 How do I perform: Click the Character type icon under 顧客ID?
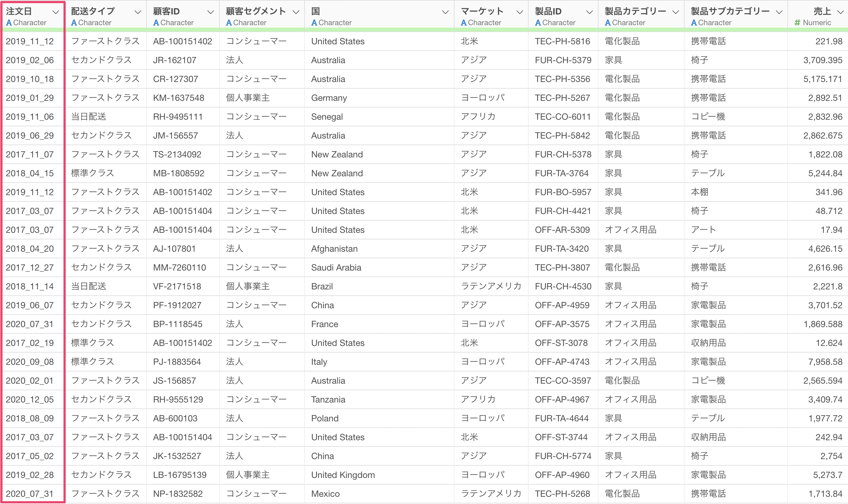click(x=156, y=23)
